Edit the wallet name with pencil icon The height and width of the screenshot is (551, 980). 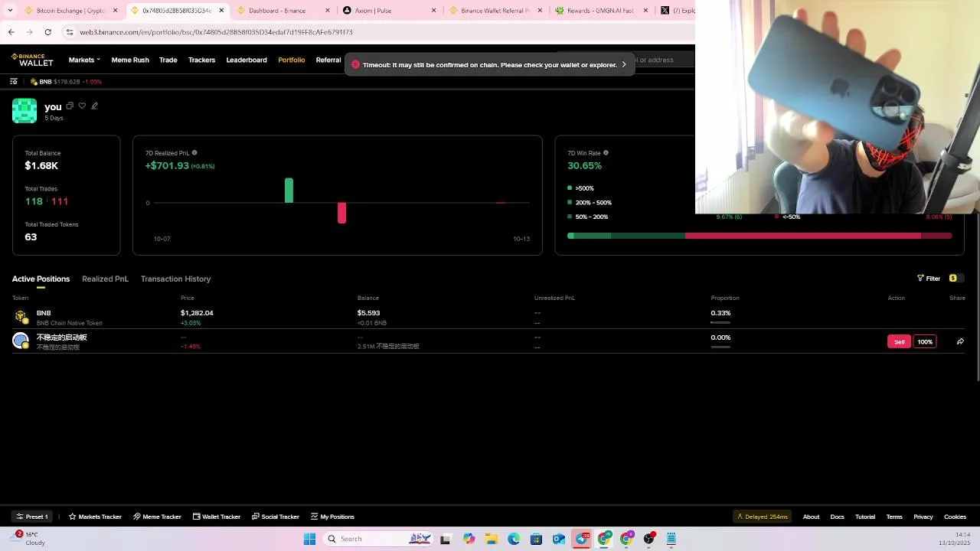94,106
